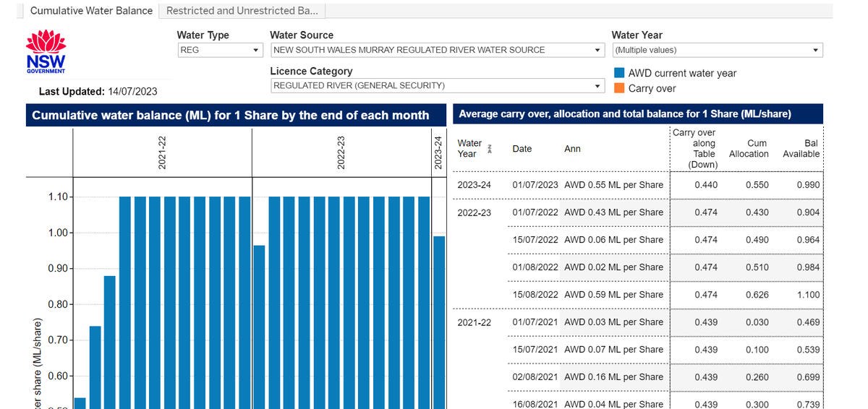Select the 2021-22 water year row label in table
Image resolution: width=868 pixels, height=409 pixels.
pos(474,322)
